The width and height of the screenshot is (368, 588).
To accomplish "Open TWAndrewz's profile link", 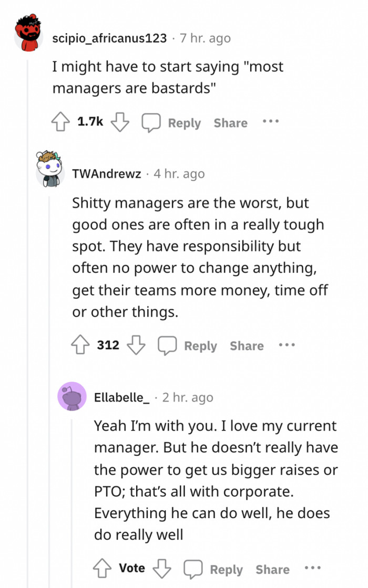I will (106, 173).
